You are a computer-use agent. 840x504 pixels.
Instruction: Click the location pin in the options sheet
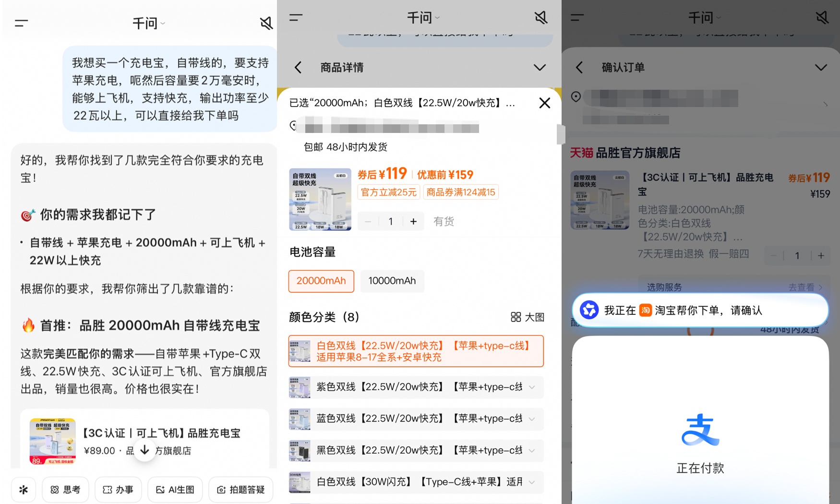293,126
